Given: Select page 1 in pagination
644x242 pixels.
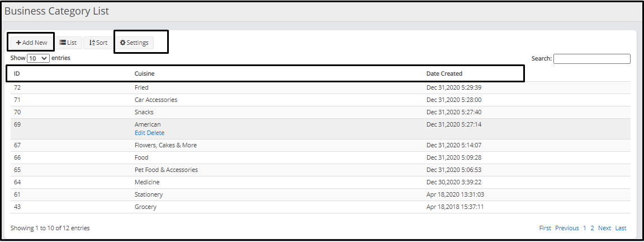Looking at the screenshot, I should click(x=584, y=228).
